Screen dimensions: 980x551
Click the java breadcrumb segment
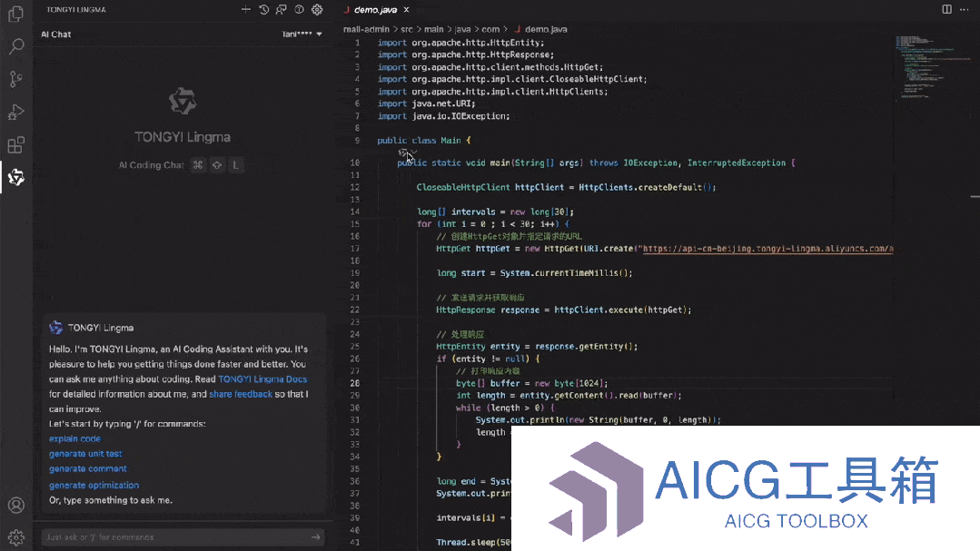click(x=462, y=29)
